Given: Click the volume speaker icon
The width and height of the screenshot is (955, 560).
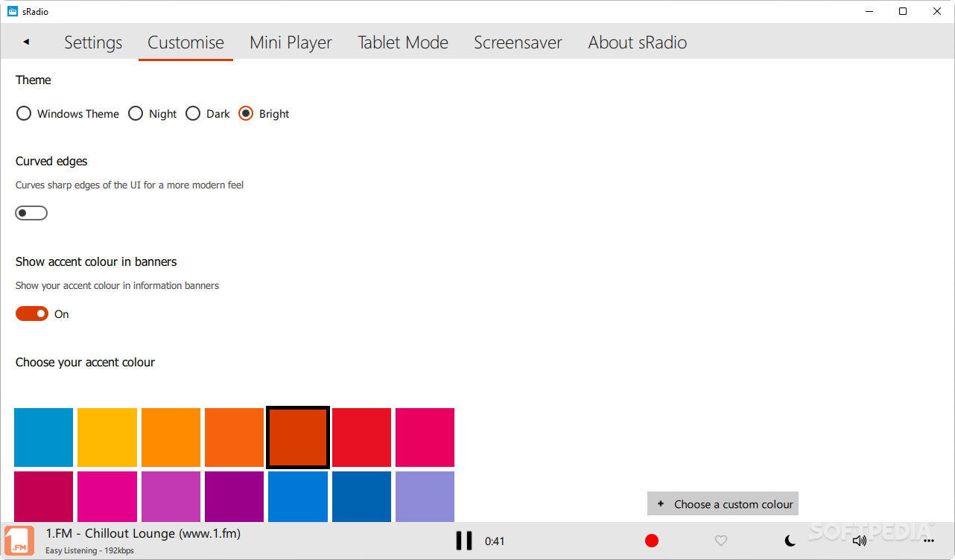Looking at the screenshot, I should coord(860,541).
